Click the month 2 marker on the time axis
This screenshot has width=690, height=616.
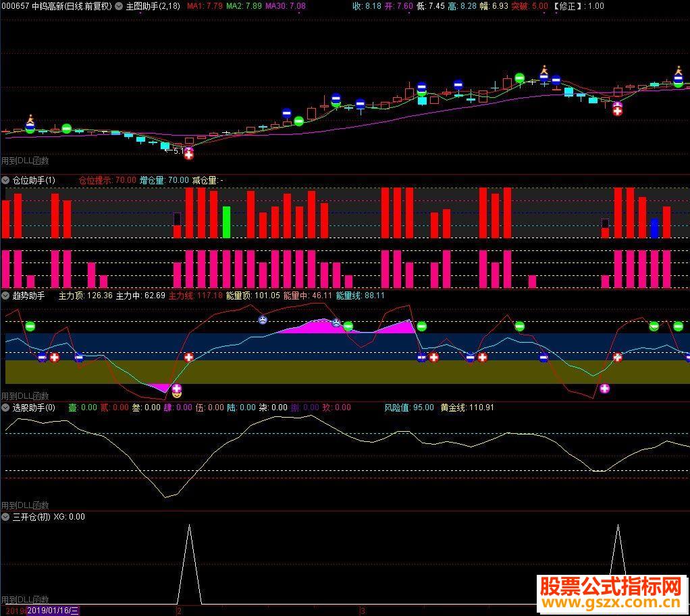click(x=179, y=611)
